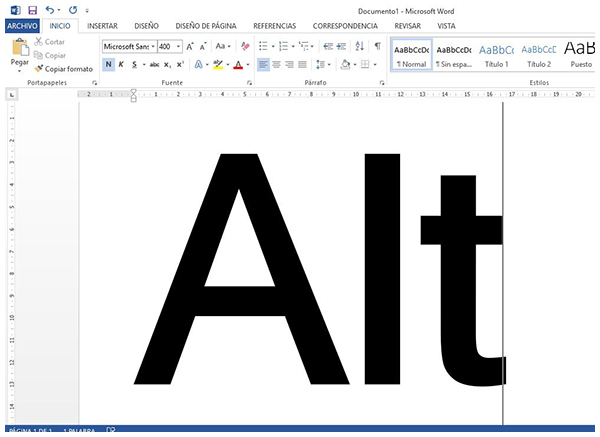Viewport: 600px width, 437px height.
Task: Increase the paragraph indent
Action: click(341, 46)
